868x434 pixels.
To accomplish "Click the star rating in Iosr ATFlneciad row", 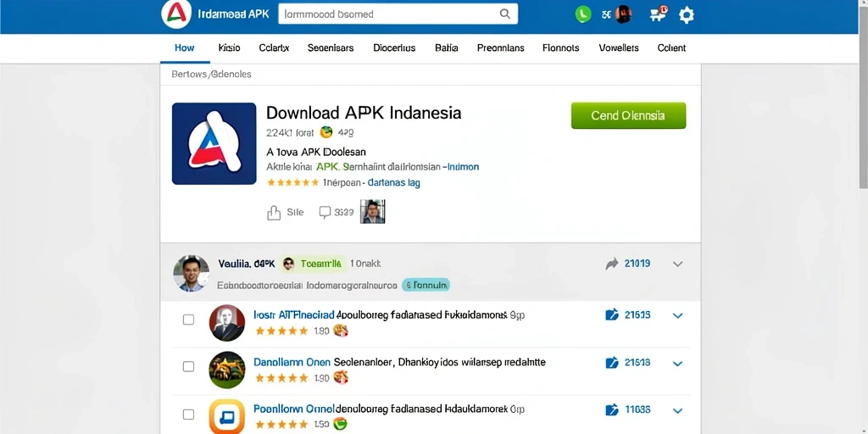I will (x=281, y=331).
